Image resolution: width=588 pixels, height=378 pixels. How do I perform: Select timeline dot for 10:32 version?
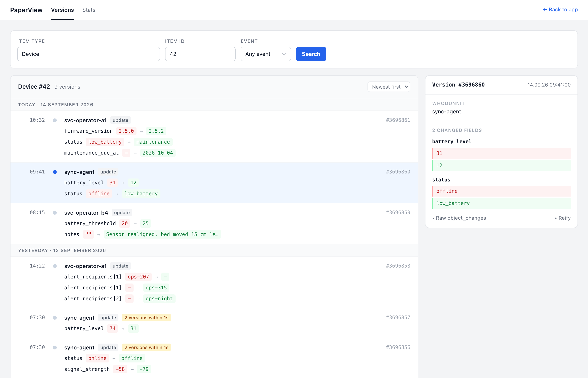click(x=55, y=120)
